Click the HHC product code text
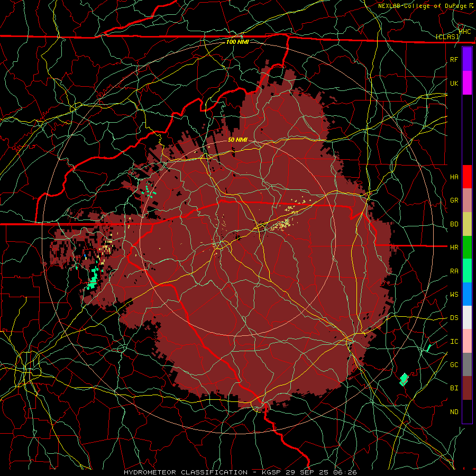Screen dimensions: 476x476 465,32
